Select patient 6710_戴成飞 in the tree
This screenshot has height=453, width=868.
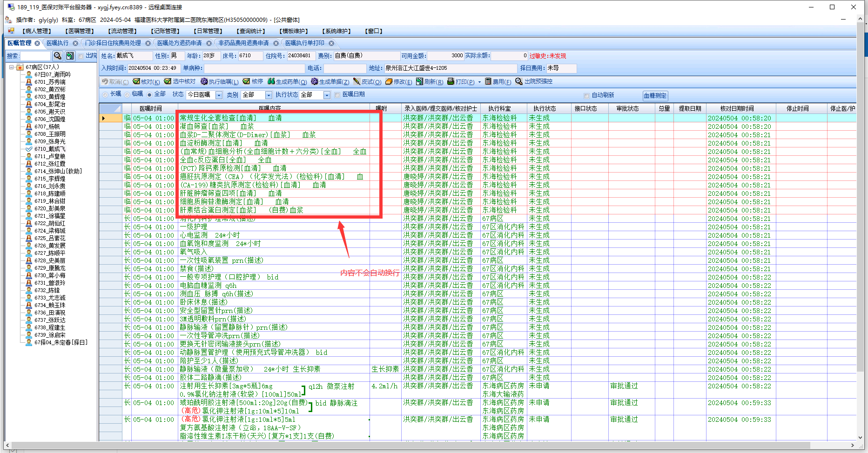[50, 149]
